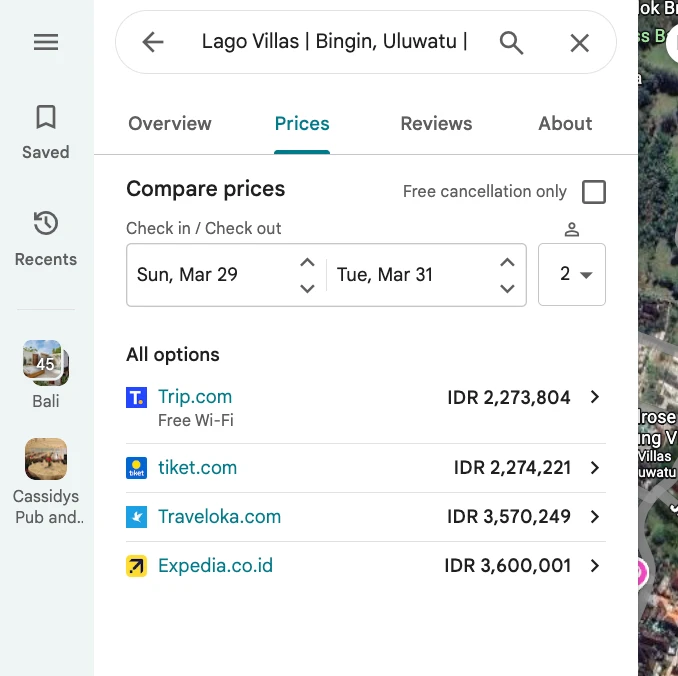Go back with search bar arrow

coord(153,42)
